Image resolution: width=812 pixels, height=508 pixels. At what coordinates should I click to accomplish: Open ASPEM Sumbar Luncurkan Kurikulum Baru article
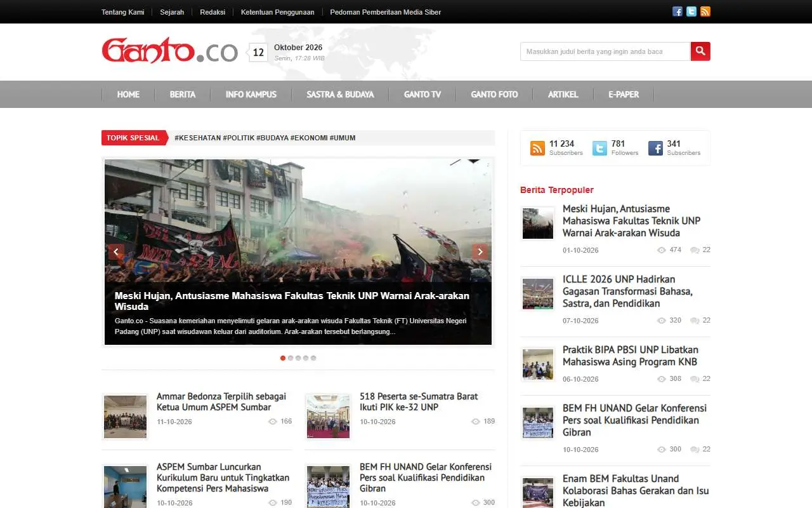pos(223,478)
